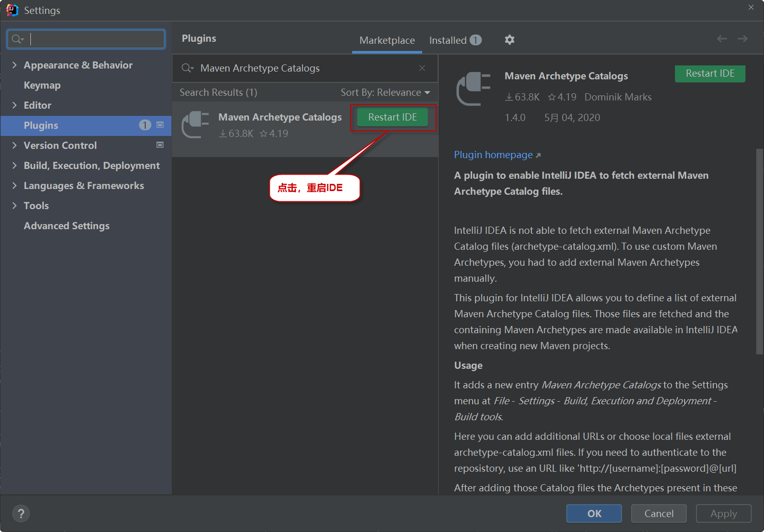
Task: Click the OK button
Action: (594, 513)
